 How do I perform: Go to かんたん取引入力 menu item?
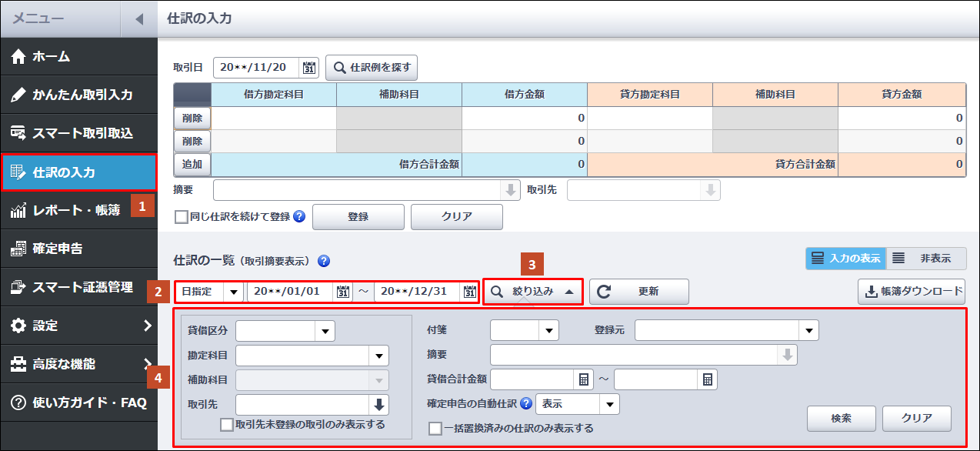point(77,95)
